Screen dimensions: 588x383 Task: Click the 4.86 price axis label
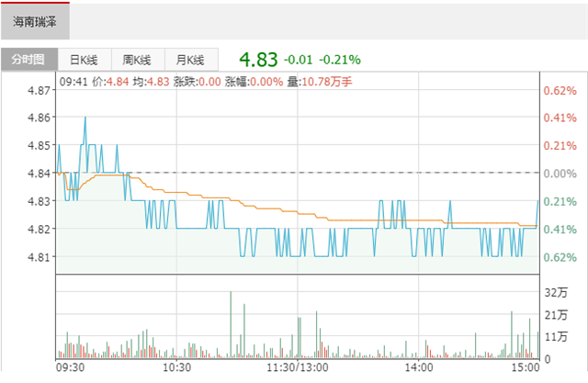(39, 118)
